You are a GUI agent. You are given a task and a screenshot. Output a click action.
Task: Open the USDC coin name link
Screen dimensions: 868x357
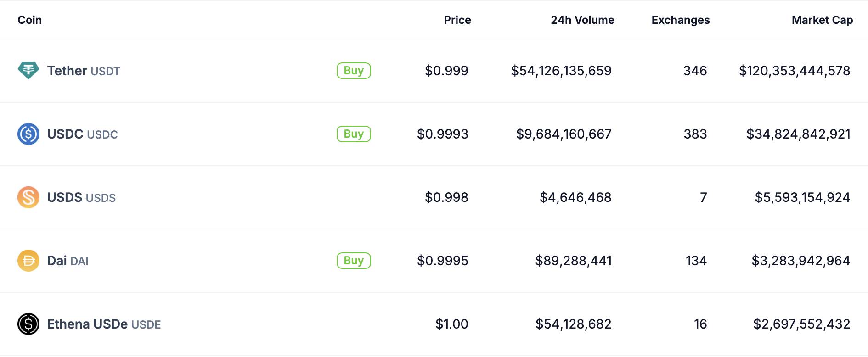coord(83,134)
